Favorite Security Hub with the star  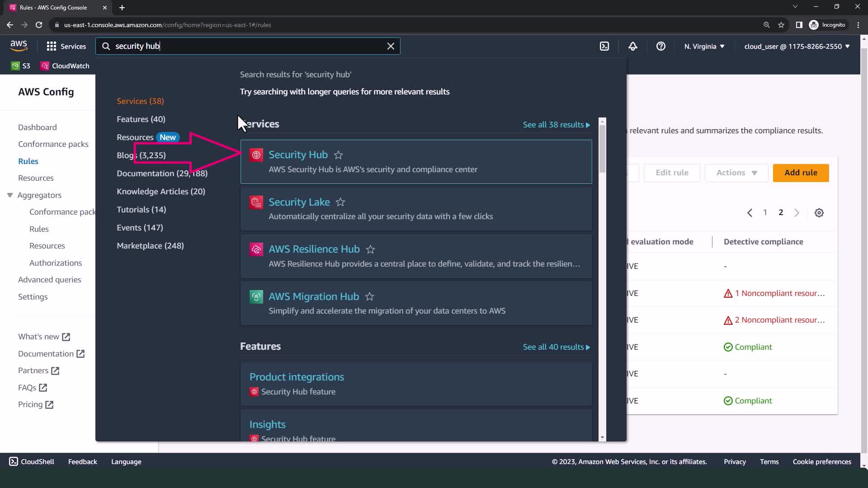tap(338, 155)
